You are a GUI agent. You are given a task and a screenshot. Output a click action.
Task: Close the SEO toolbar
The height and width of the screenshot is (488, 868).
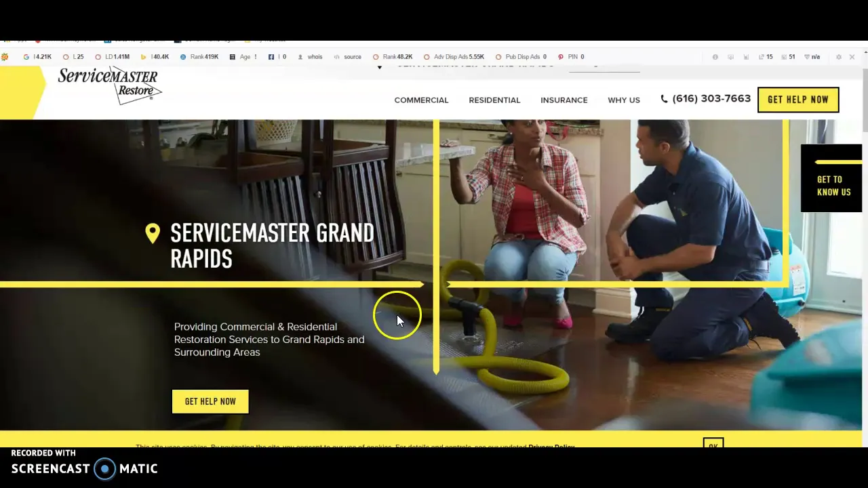pyautogui.click(x=852, y=57)
